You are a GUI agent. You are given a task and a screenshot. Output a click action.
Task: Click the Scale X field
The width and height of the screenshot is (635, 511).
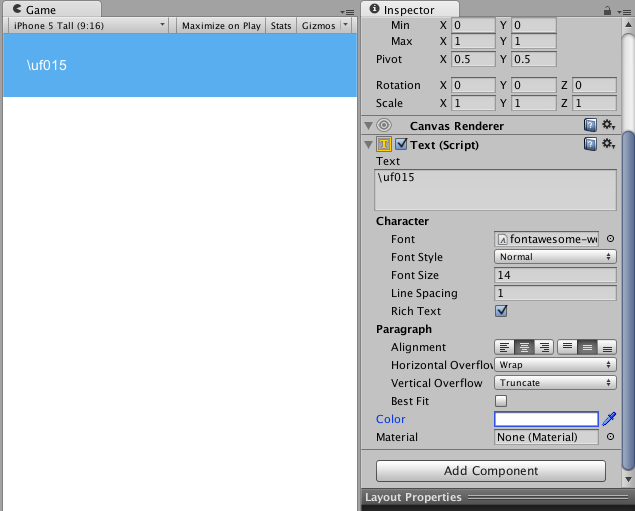coord(473,103)
